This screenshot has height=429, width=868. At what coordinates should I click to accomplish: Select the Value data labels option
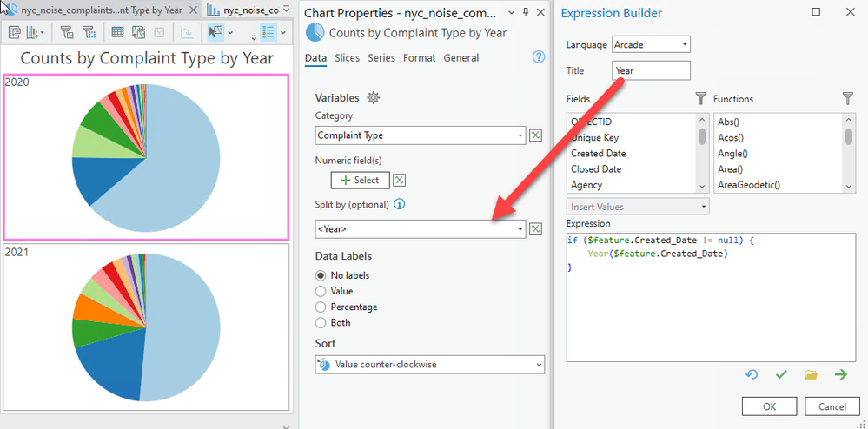(x=321, y=292)
